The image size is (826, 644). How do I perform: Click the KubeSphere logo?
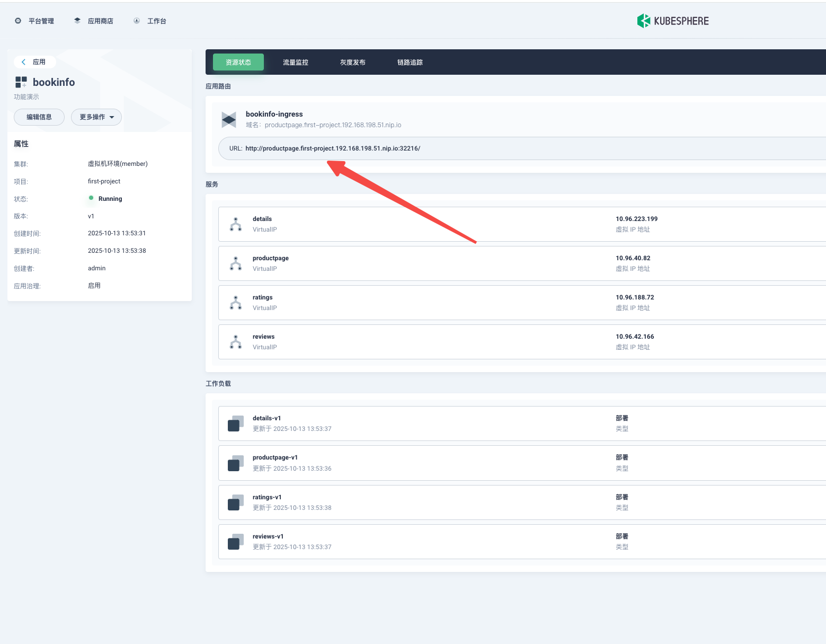(672, 21)
